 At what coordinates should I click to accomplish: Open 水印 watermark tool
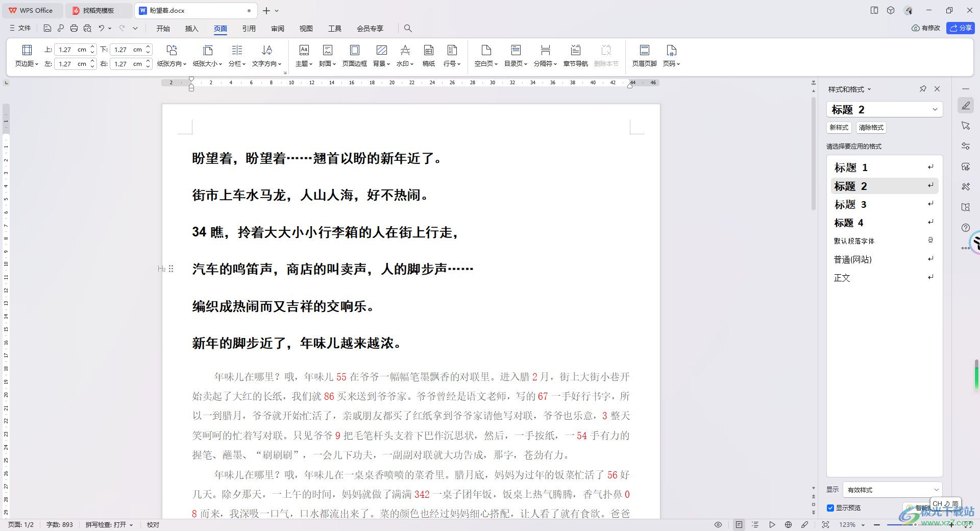coord(405,56)
